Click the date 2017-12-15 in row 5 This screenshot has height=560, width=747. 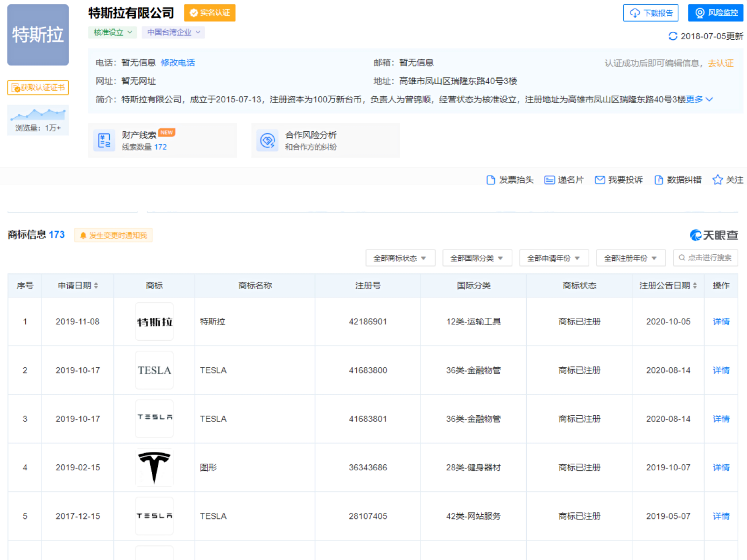78,516
